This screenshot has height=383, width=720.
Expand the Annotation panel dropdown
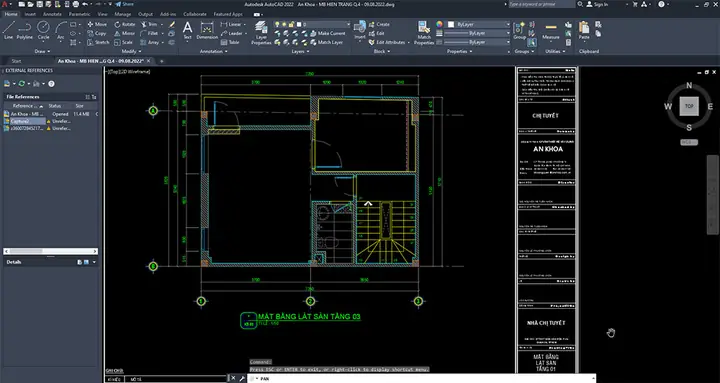tap(214, 51)
